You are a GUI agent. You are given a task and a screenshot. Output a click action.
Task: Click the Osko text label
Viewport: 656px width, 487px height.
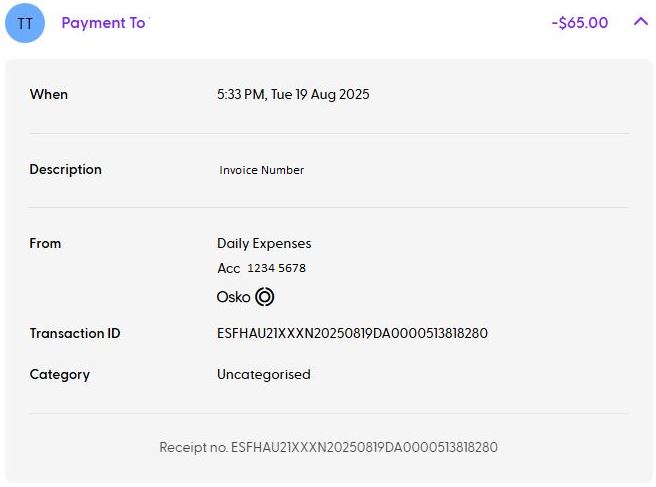tap(233, 297)
